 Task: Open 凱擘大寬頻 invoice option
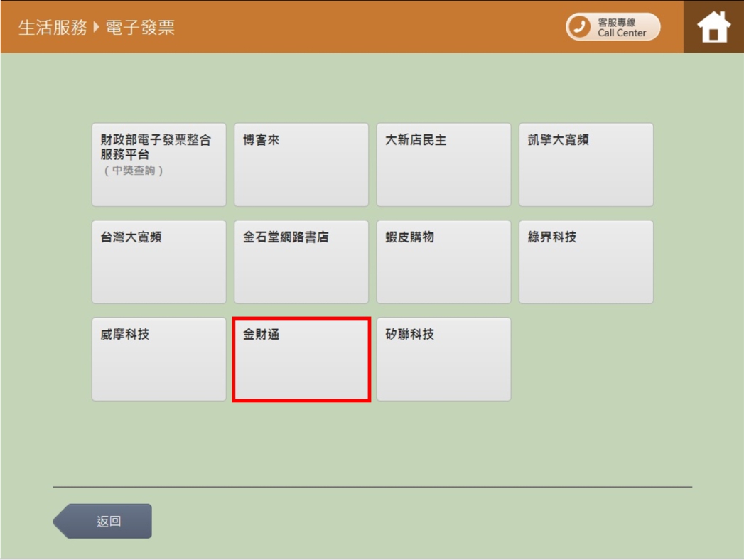[586, 163]
